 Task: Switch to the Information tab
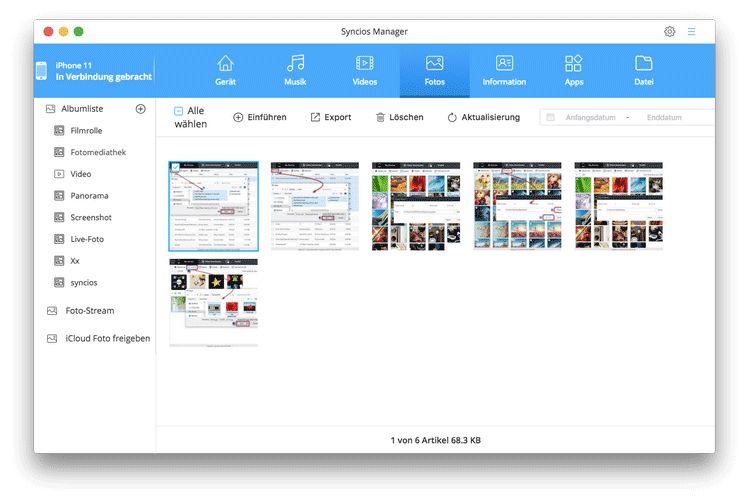[504, 70]
